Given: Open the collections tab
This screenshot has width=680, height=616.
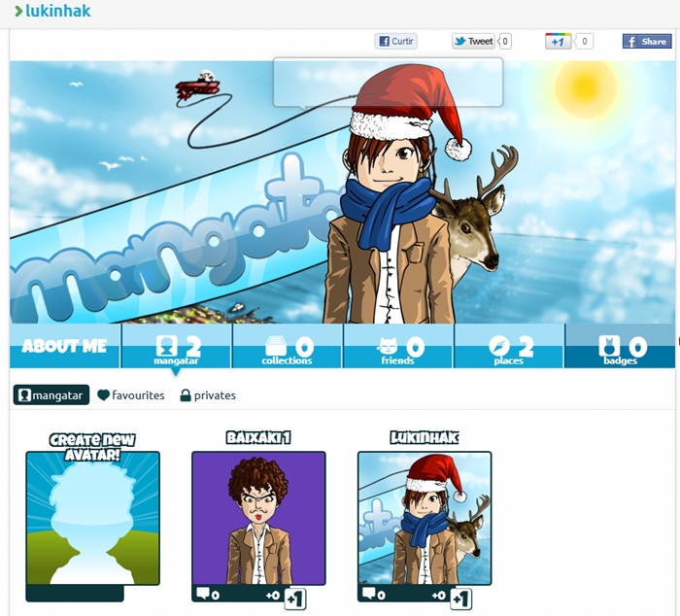Looking at the screenshot, I should (x=288, y=346).
